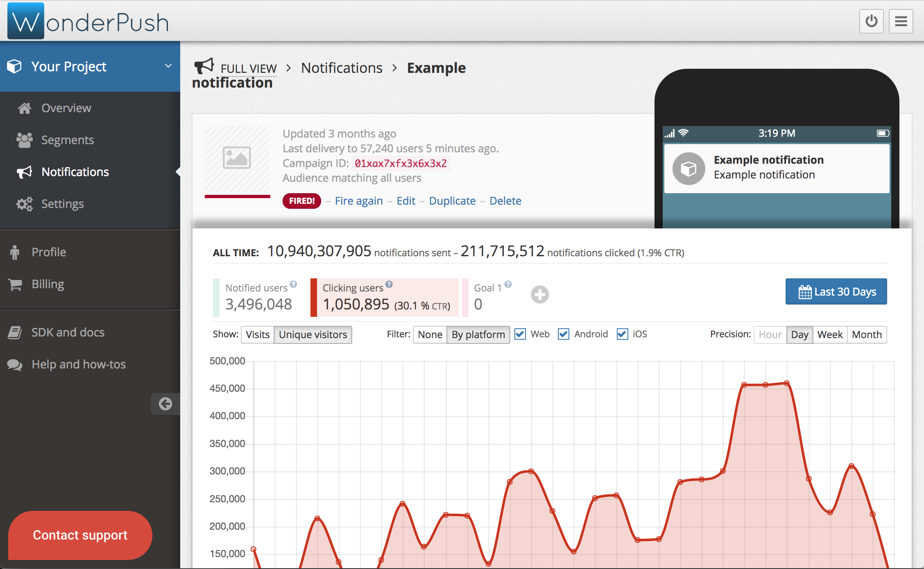The image size is (924, 569).
Task: Go to Settings in sidebar
Action: pos(62,204)
